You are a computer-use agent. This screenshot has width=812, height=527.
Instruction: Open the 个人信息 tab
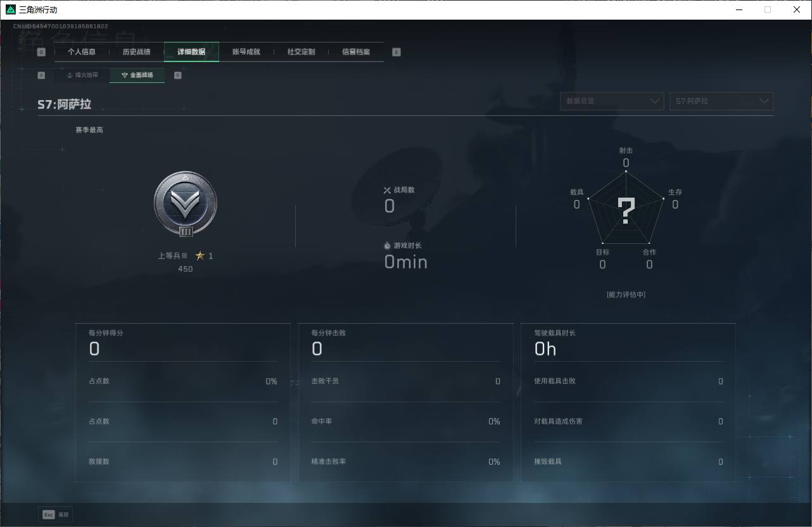82,52
